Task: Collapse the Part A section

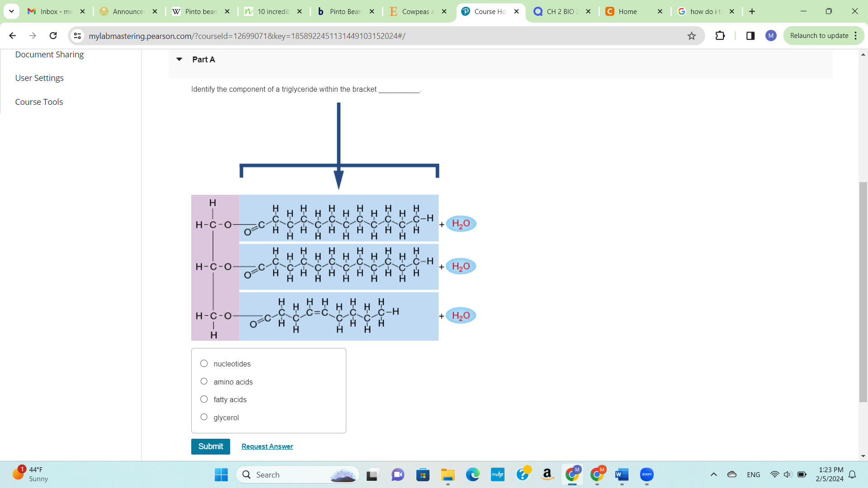Action: (x=179, y=59)
